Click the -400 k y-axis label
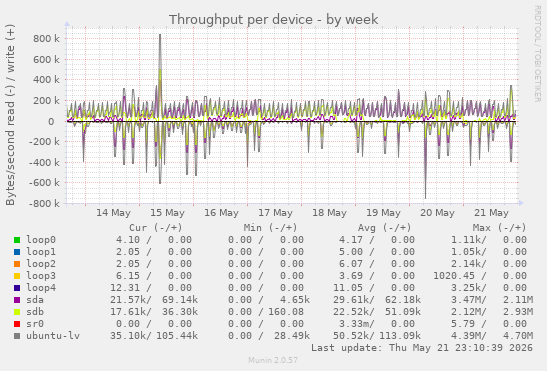547x371 pixels. click(44, 162)
